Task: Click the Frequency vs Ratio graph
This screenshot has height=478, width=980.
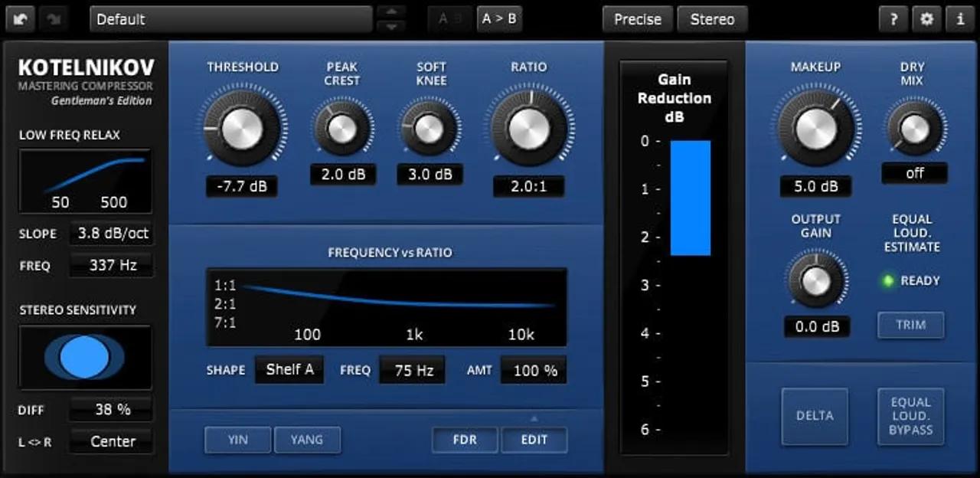Action: (x=387, y=306)
